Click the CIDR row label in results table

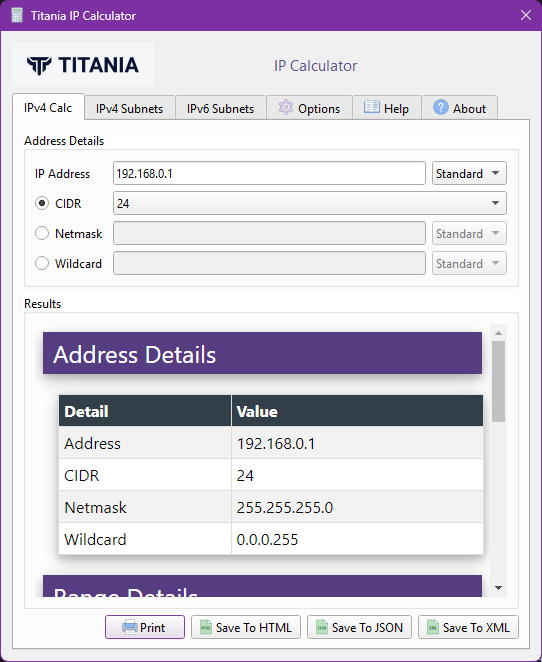(x=81, y=475)
